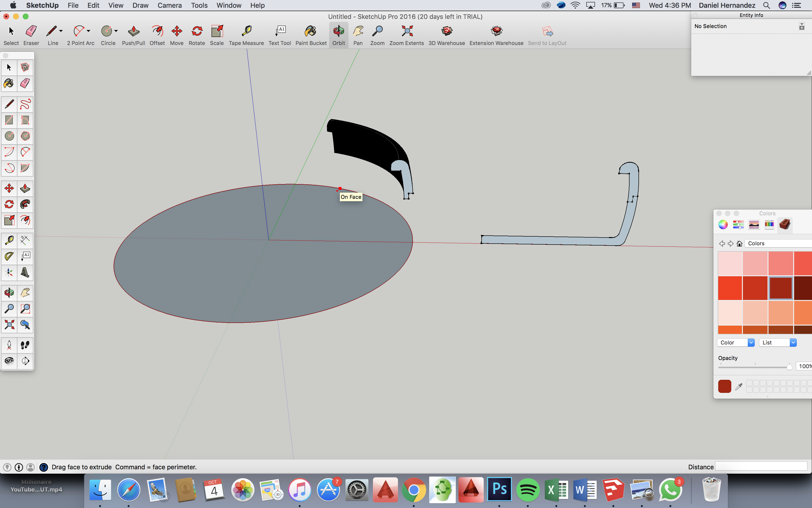The image size is (812, 508).
Task: Click the Orbit button in top toolbar
Action: point(339,35)
